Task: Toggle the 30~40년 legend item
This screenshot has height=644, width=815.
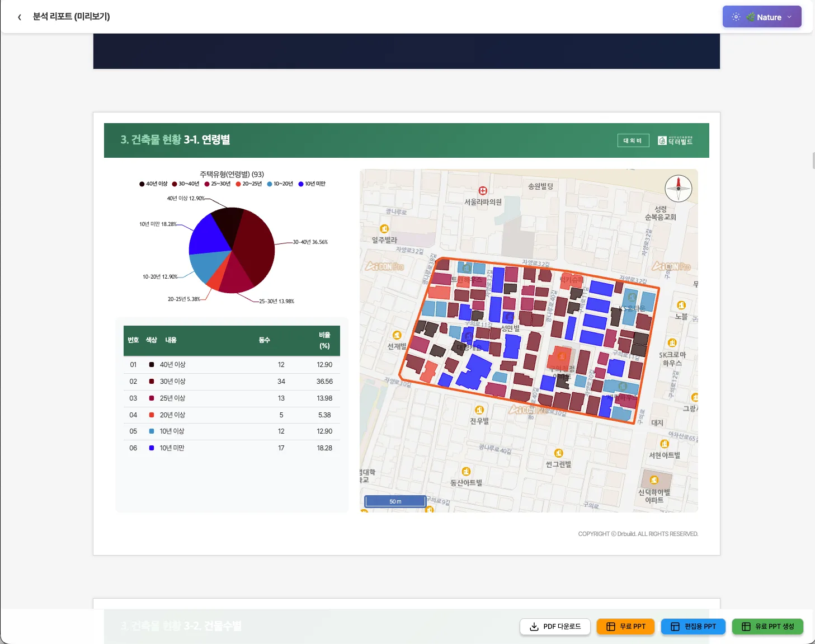Action: pyautogui.click(x=185, y=184)
